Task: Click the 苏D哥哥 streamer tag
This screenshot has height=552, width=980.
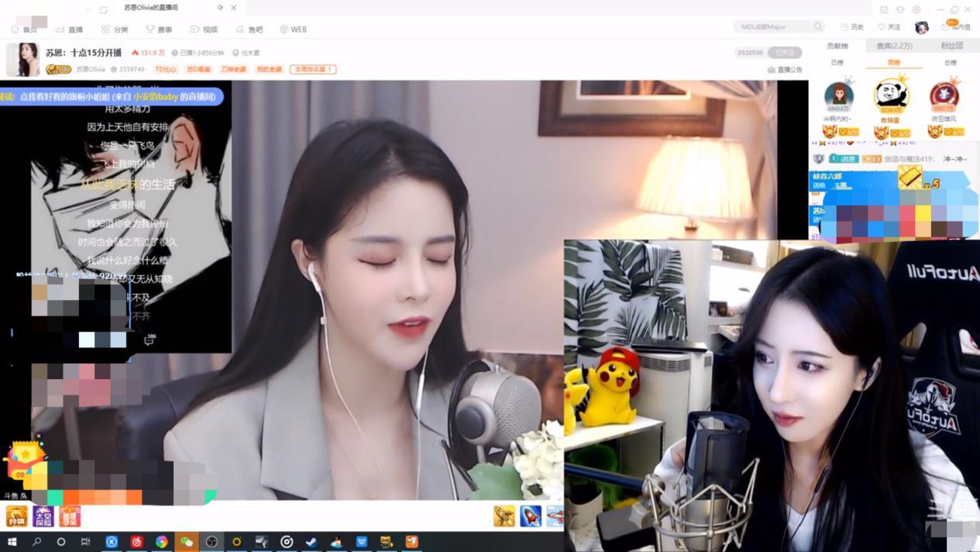Action: click(x=199, y=70)
